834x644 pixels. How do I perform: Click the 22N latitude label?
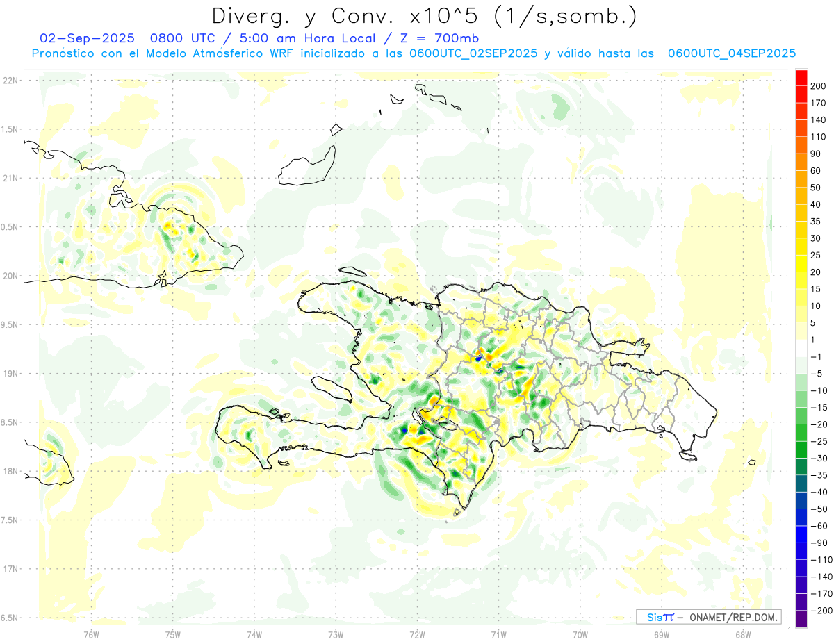pos(10,81)
